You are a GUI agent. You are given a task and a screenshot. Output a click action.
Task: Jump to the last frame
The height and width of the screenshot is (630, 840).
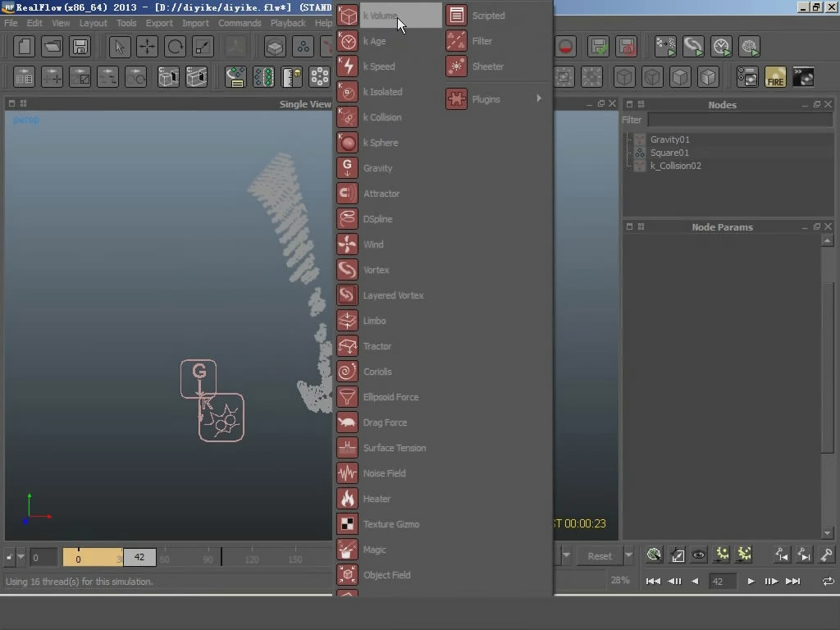(793, 582)
